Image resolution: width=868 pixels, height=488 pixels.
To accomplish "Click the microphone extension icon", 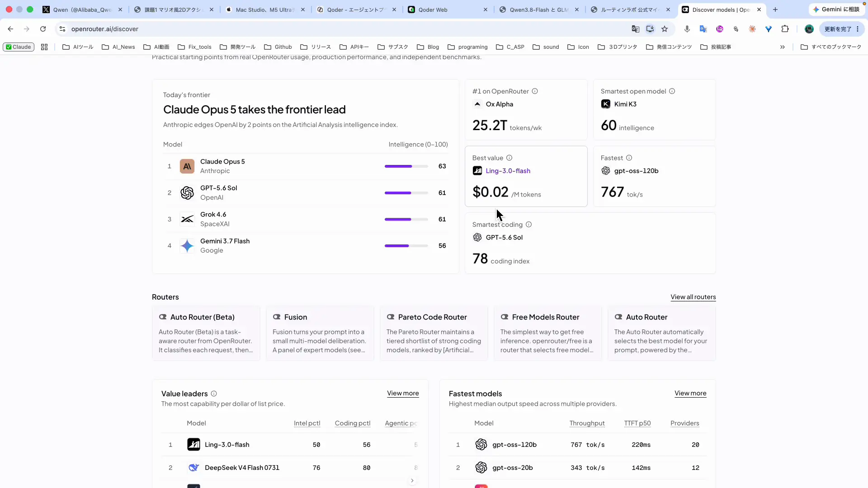I will click(x=687, y=29).
